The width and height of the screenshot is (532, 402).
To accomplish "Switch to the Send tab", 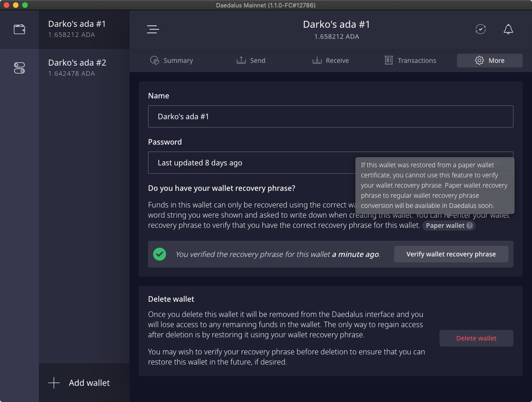I will [x=251, y=61].
